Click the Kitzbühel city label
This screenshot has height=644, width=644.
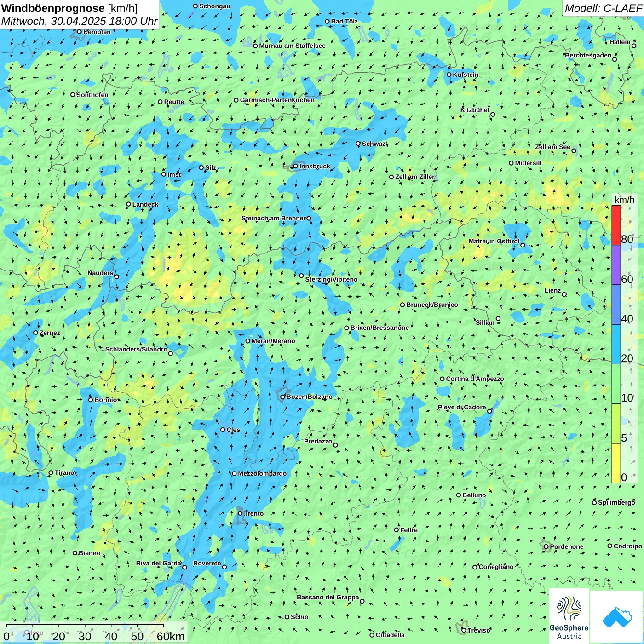(x=475, y=110)
